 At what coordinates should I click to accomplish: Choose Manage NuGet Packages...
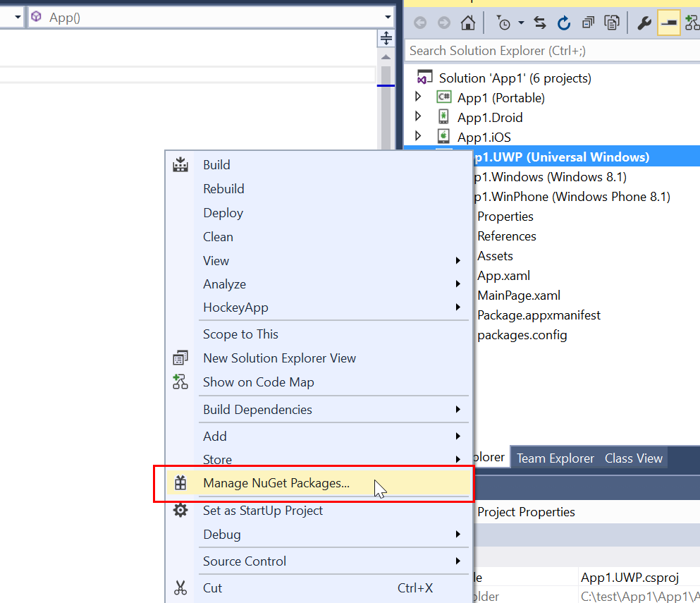(318, 483)
